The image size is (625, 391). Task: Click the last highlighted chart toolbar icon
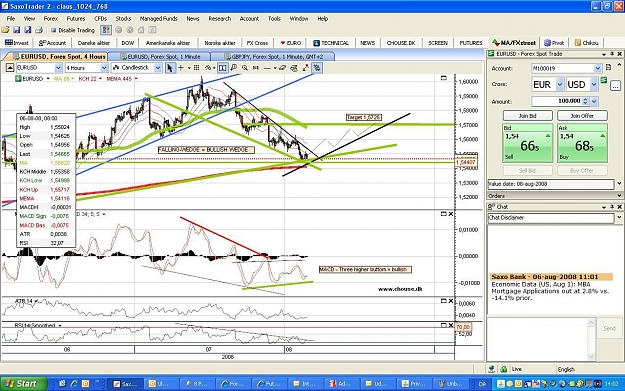click(x=317, y=68)
